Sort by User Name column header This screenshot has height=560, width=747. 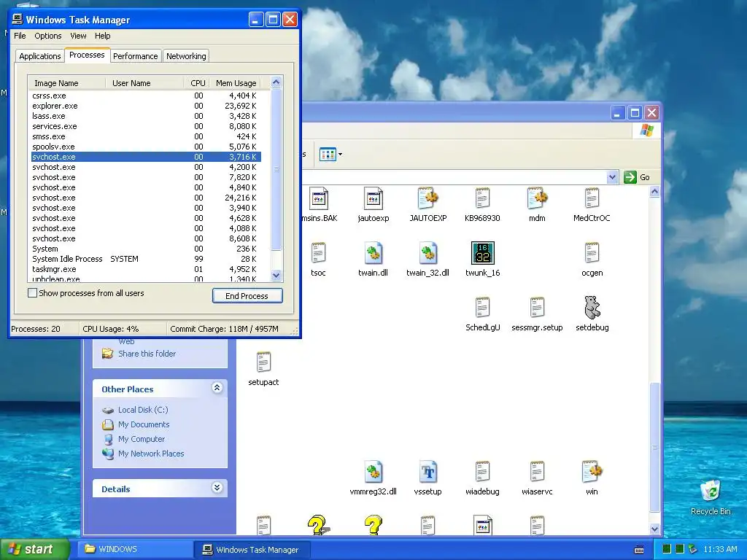point(144,83)
